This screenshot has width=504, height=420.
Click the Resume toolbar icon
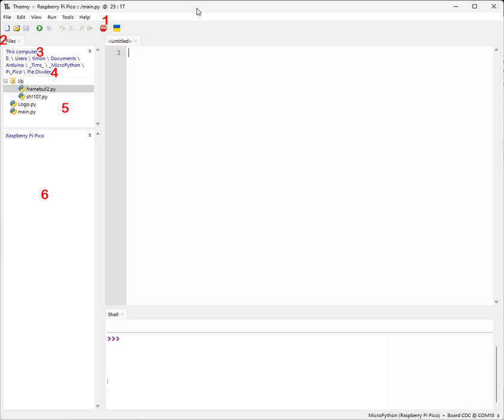(91, 28)
